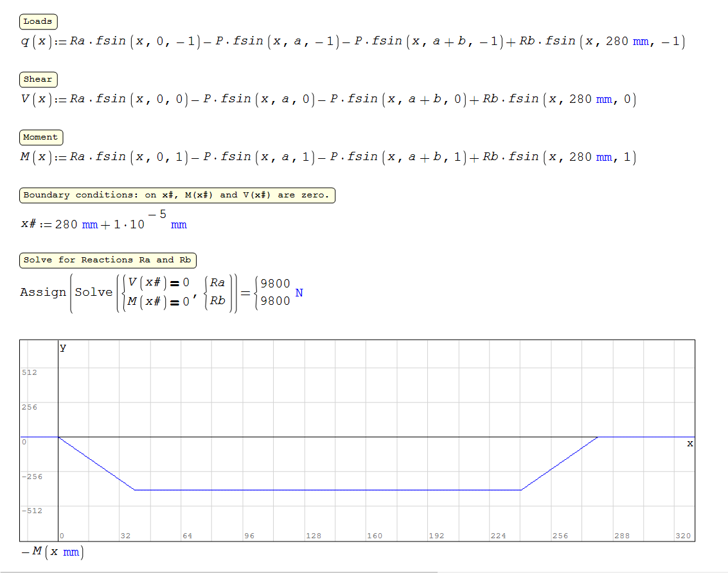Viewport: 728px width, 573px height.
Task: Click the N unit after the result
Action: pyautogui.click(x=299, y=293)
